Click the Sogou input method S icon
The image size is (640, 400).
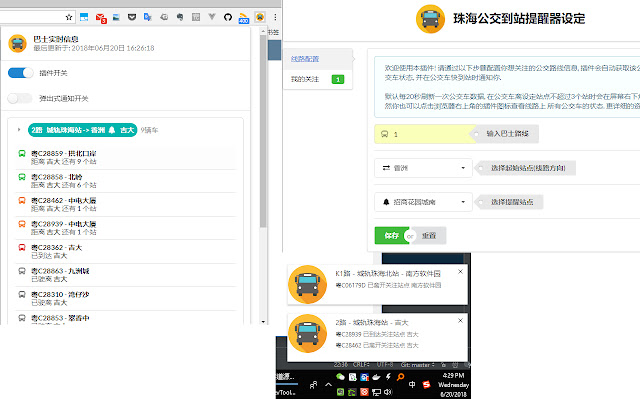427,384
